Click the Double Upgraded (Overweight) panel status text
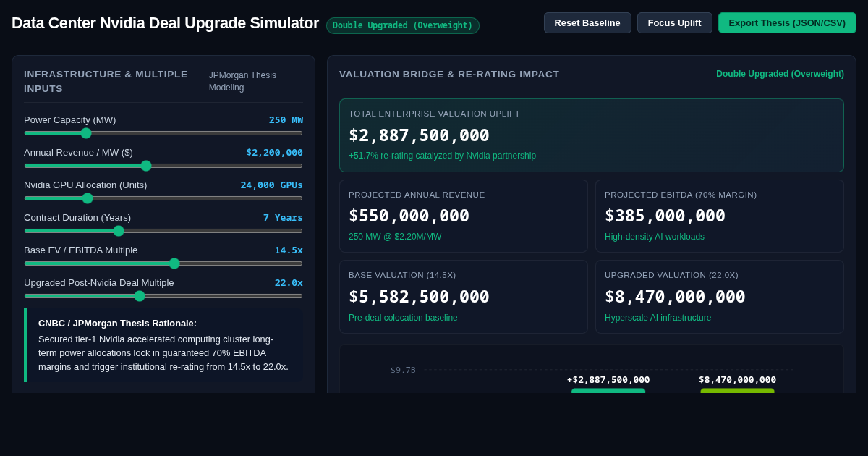This screenshot has width=868, height=456. point(780,74)
